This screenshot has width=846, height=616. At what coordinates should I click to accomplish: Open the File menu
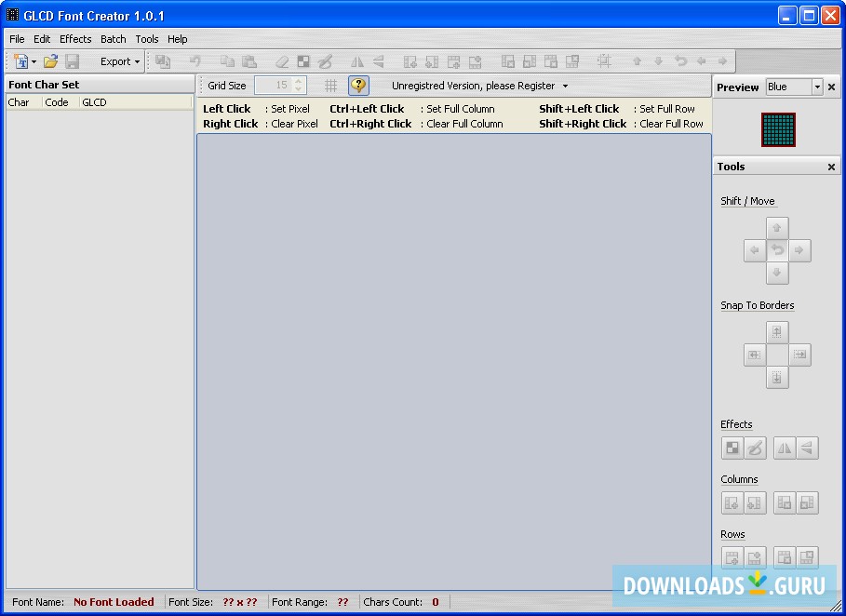(x=17, y=39)
